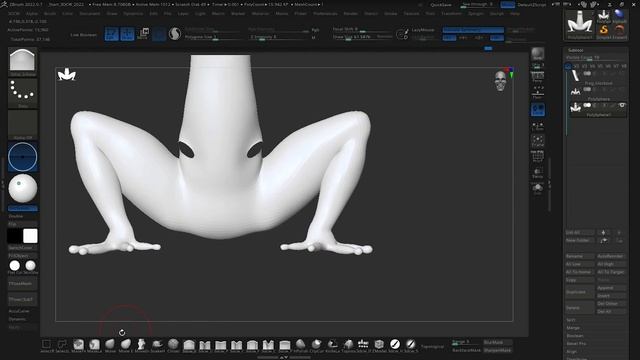Open the Document menu
Viewport: 640px width, 360px height.
click(x=89, y=13)
